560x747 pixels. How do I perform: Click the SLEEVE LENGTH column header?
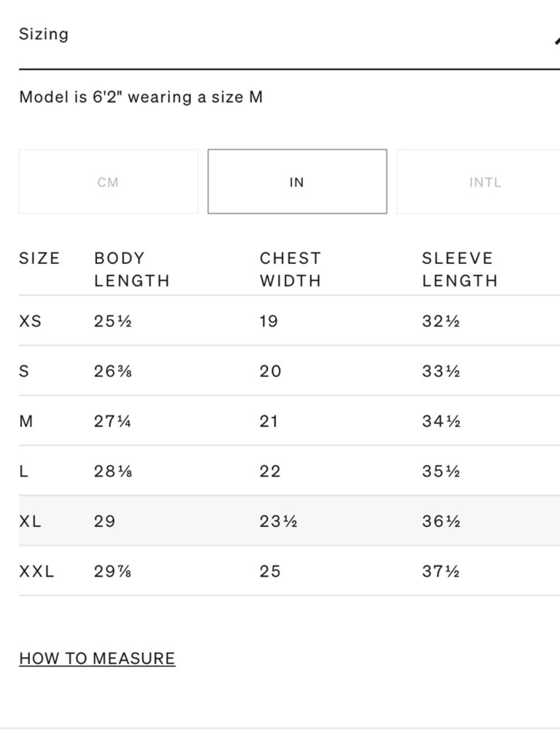click(460, 270)
